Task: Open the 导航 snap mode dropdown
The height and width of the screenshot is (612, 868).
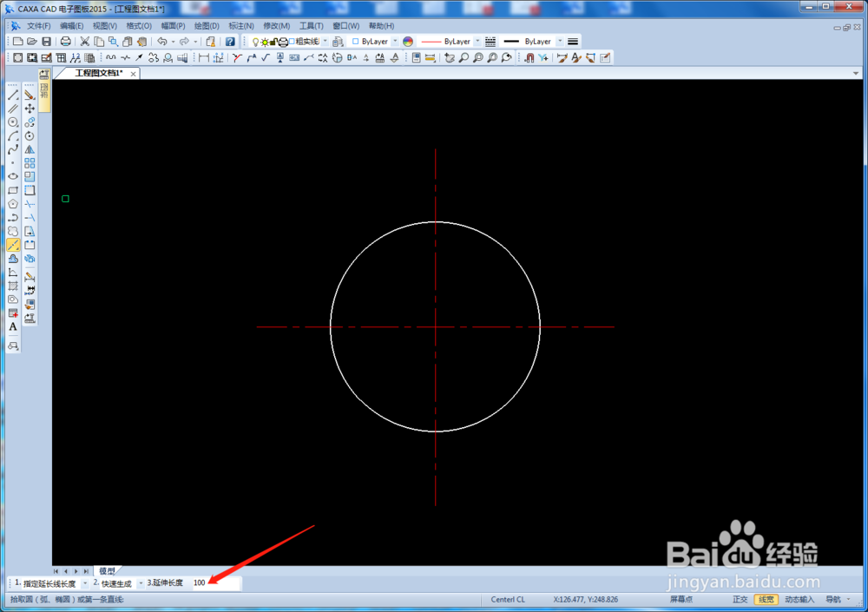Action: pyautogui.click(x=848, y=599)
